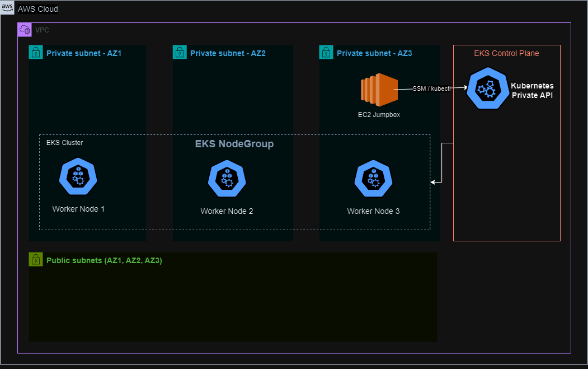Select the arrowhead pointing at the EKS NodeGroup
This screenshot has height=369, width=588.
point(433,182)
